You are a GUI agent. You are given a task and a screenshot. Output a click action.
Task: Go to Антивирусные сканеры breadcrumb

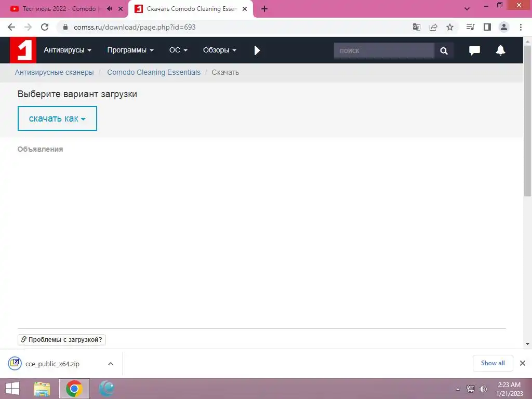click(x=54, y=72)
